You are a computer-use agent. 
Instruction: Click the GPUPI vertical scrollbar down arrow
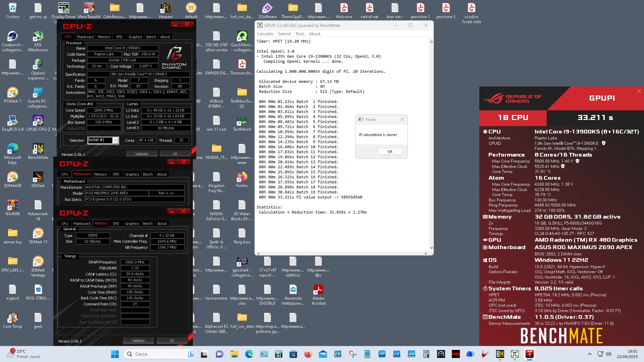coord(431,248)
